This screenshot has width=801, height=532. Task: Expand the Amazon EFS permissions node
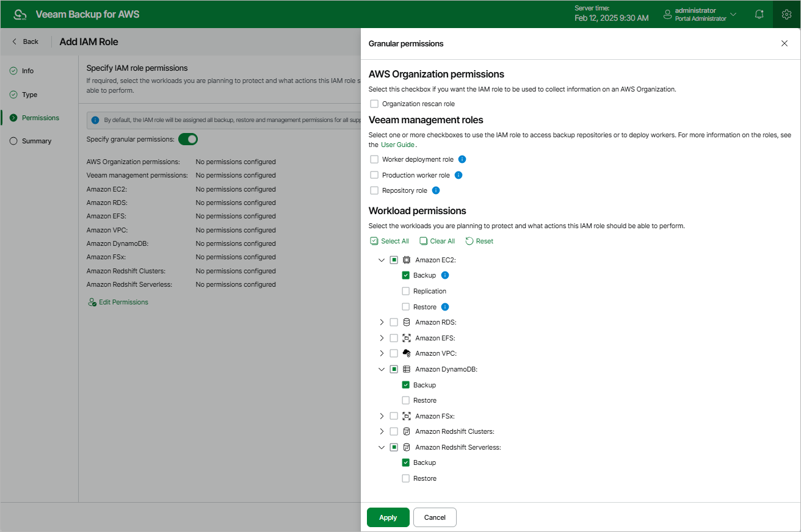[382, 338]
